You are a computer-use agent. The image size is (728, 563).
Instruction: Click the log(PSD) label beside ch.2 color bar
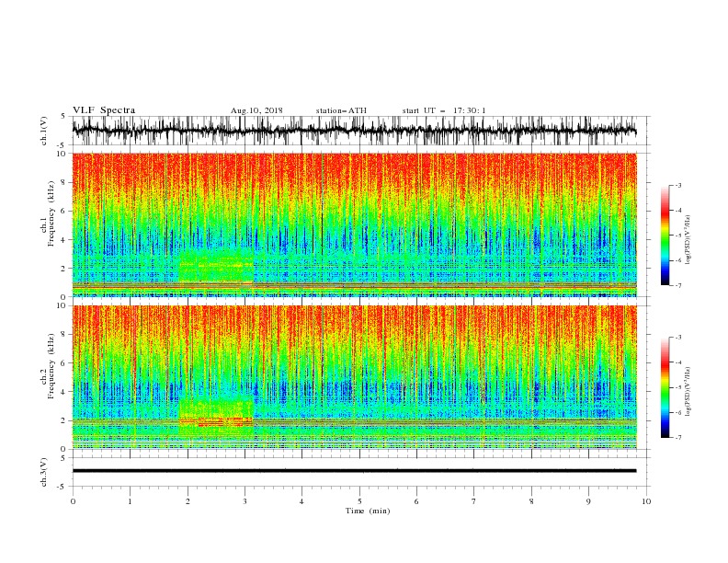coord(688,392)
